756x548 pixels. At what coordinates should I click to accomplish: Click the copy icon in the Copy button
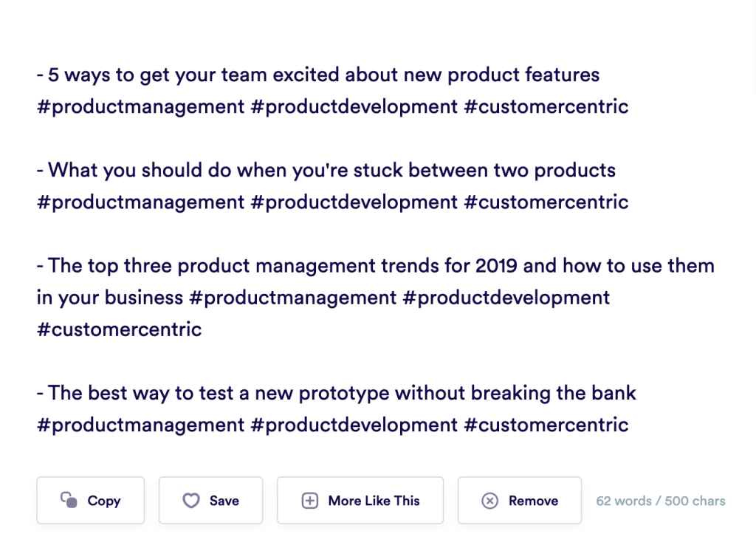click(69, 501)
